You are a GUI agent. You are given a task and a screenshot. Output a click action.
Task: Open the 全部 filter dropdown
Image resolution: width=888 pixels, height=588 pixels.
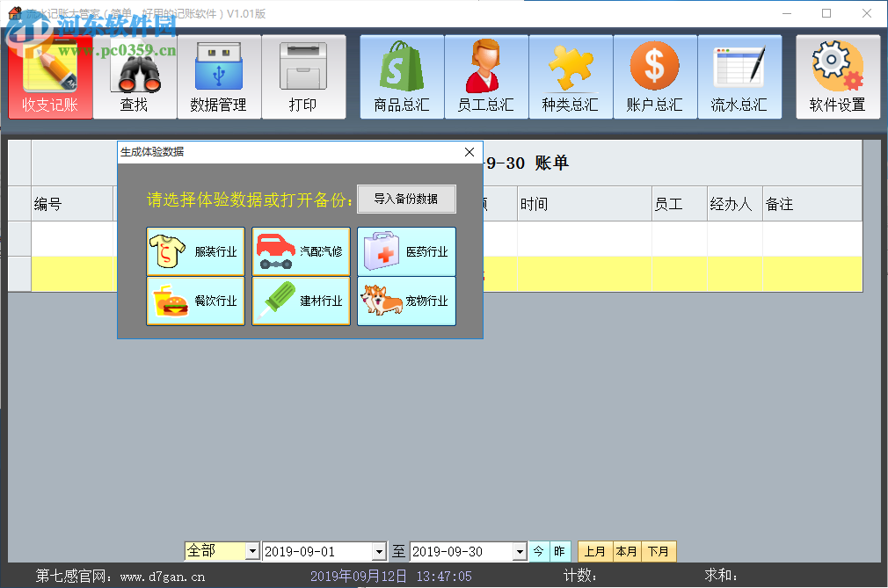(x=253, y=551)
